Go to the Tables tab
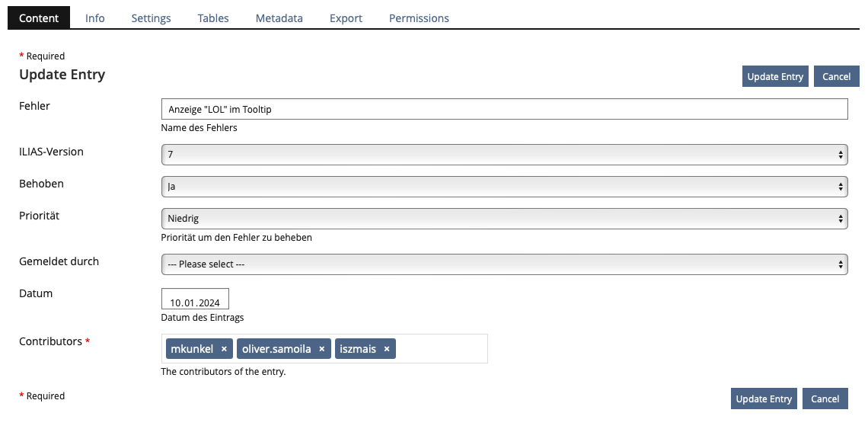Viewport: 868px width, 429px height. coord(213,18)
